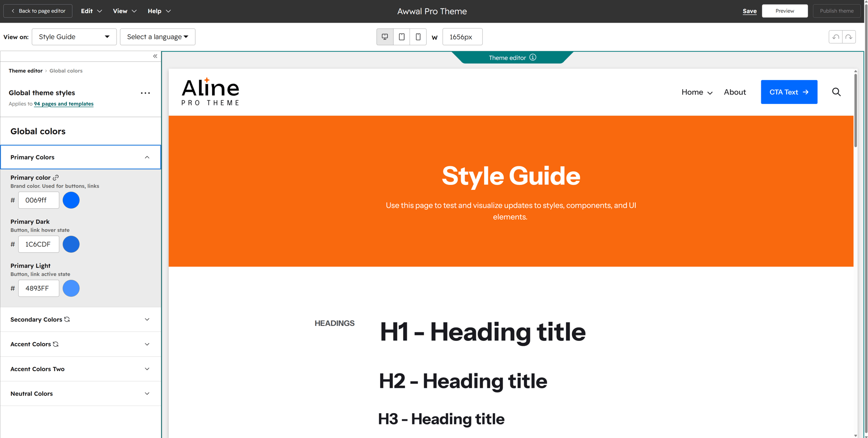Click the Primary Light hex field
Viewport: 868px width, 438px height.
click(x=38, y=288)
